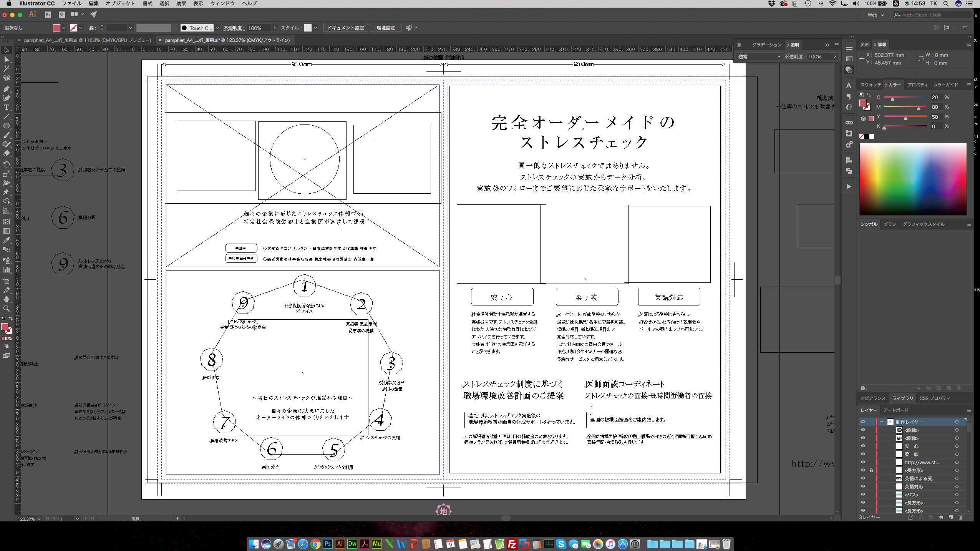The image size is (980, 551).
Task: Hide the 英語対応 layer item
Action: pos(863,486)
